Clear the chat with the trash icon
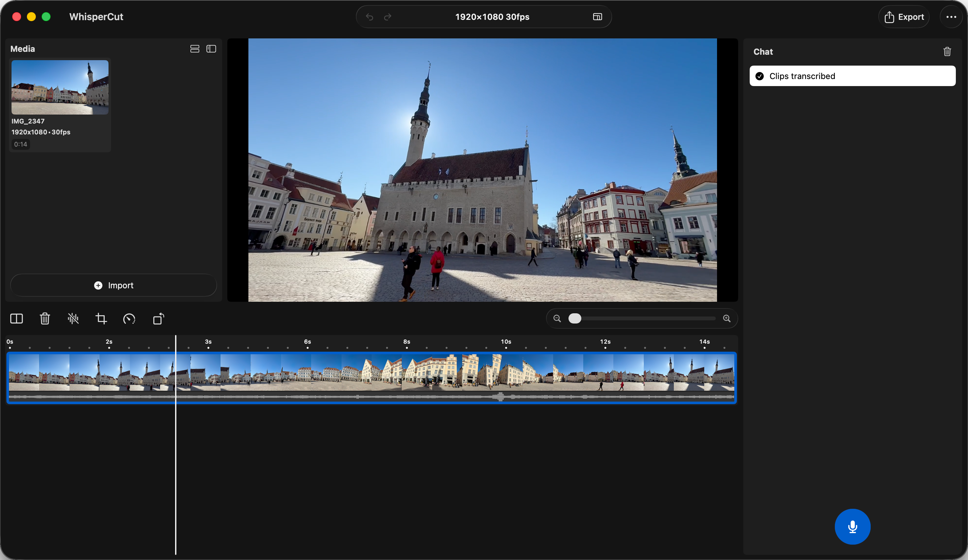 pyautogui.click(x=947, y=52)
